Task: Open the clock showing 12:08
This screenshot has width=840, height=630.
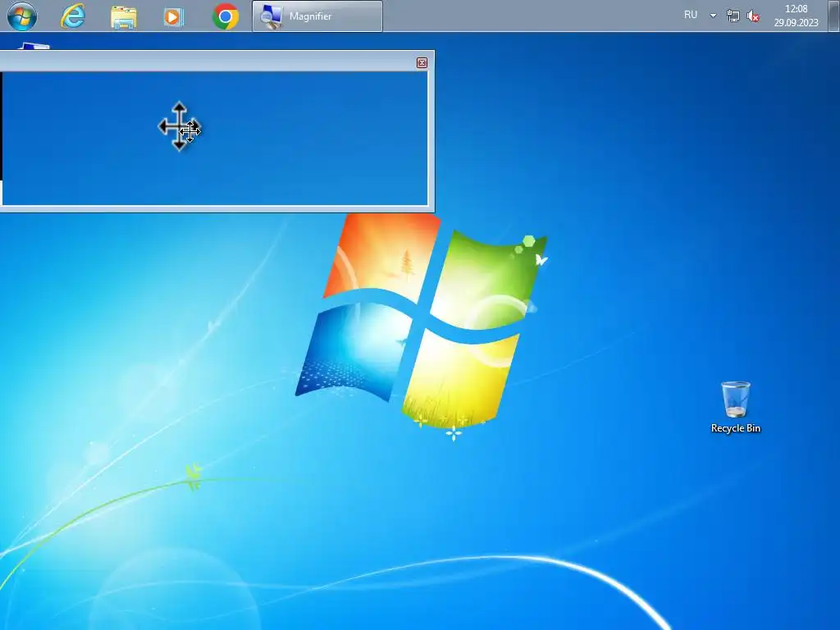Action: pyautogui.click(x=796, y=9)
